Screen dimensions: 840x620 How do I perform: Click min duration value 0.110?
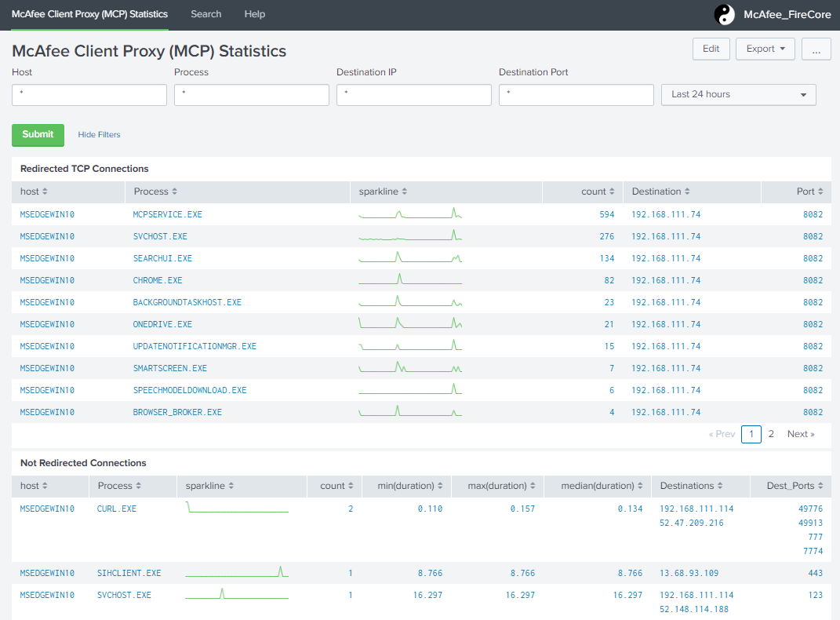pyautogui.click(x=430, y=509)
